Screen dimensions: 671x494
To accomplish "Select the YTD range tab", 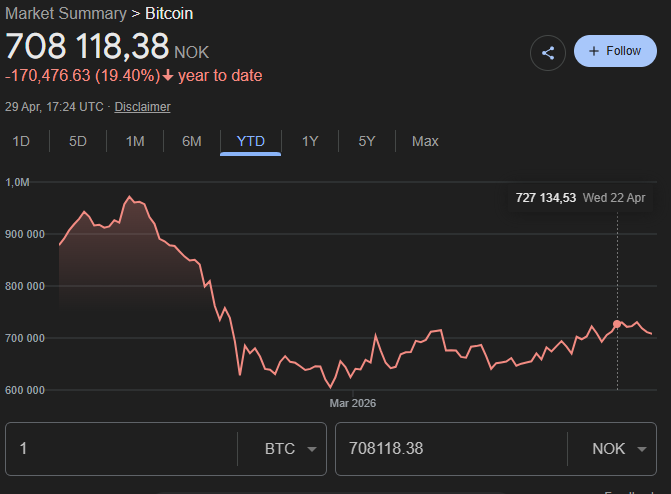I will click(251, 141).
